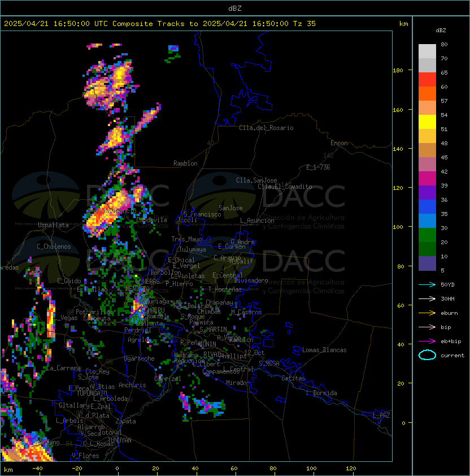Pick the bright yellow 51–54 dBZ swatch
470x476 pixels.
(x=427, y=122)
